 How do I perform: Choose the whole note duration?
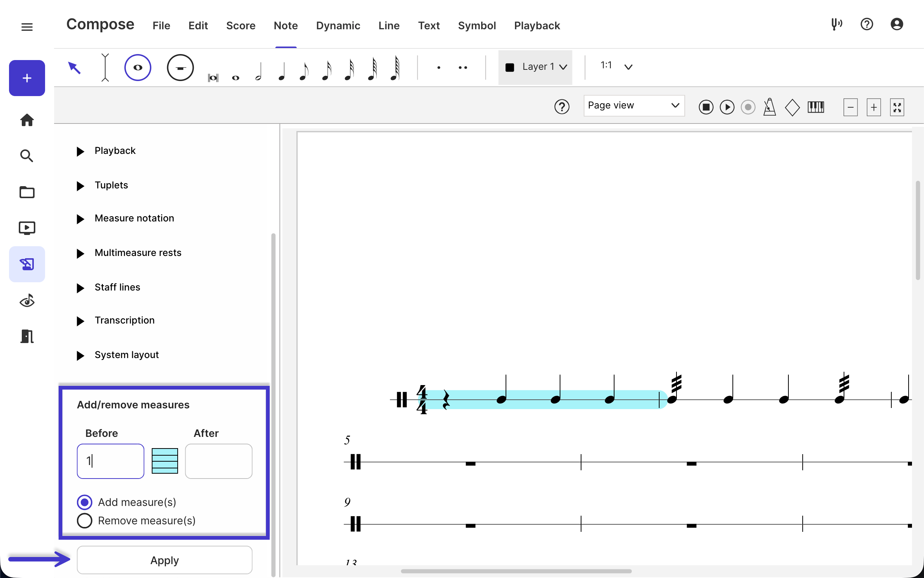point(236,78)
